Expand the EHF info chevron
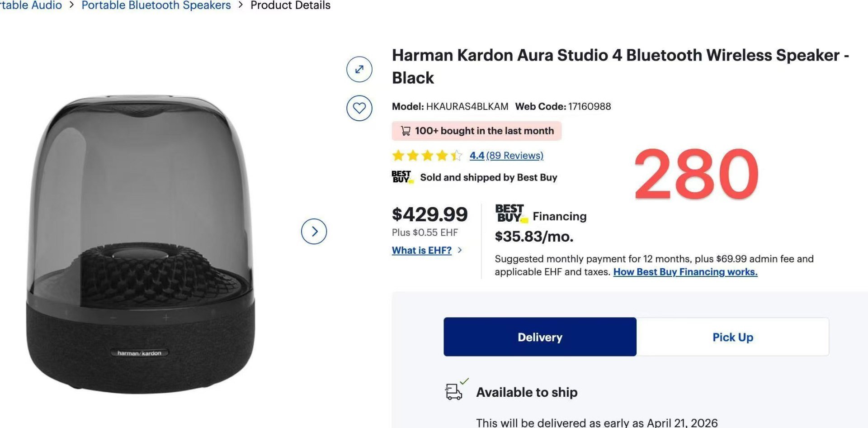The height and width of the screenshot is (428, 868). pyautogui.click(x=460, y=250)
